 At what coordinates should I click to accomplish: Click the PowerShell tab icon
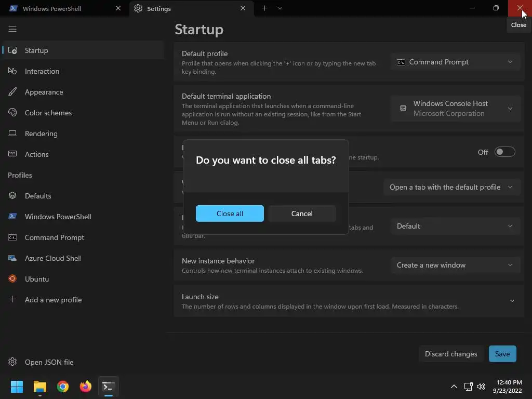click(x=14, y=8)
